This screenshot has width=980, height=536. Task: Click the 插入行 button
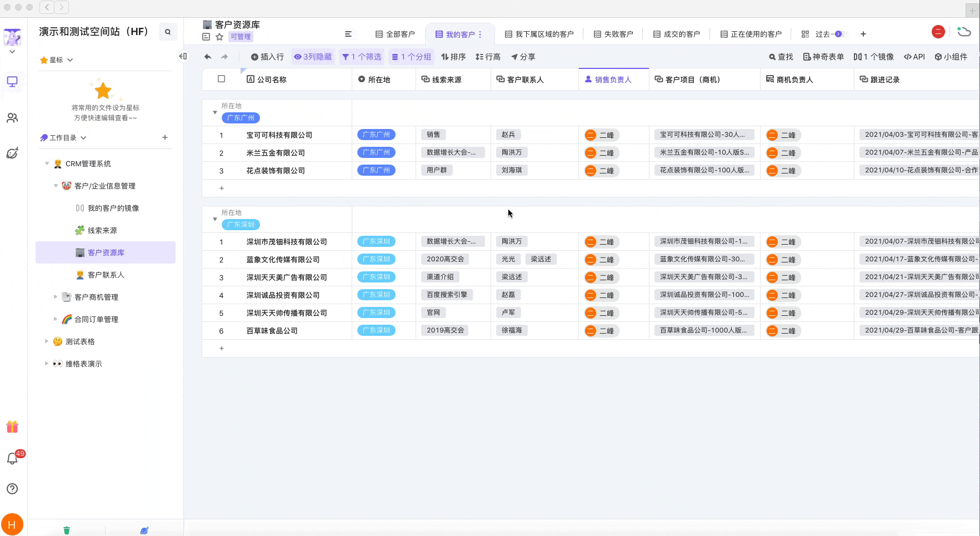pyautogui.click(x=267, y=57)
